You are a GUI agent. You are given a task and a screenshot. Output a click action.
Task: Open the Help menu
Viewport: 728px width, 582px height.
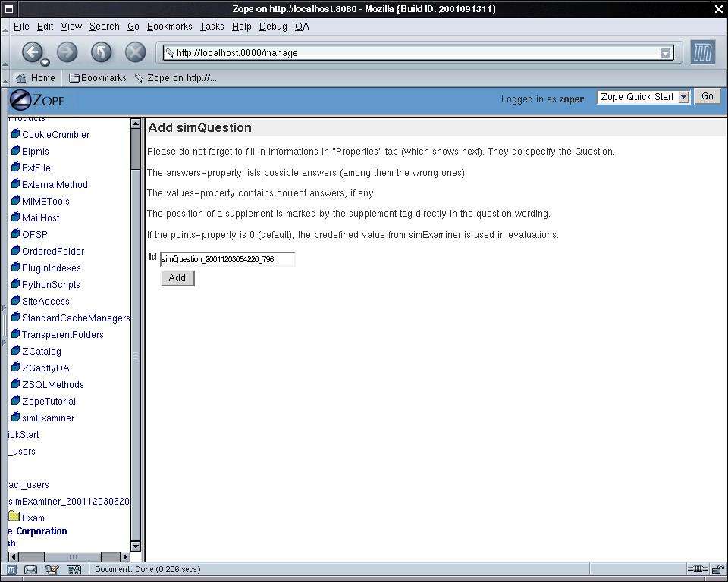tap(241, 27)
